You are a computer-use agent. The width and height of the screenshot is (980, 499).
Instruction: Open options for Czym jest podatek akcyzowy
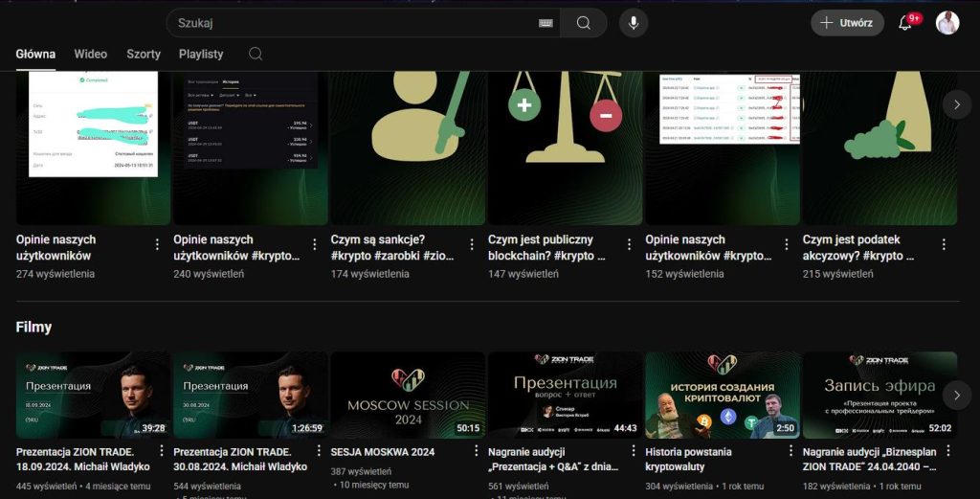(944, 244)
